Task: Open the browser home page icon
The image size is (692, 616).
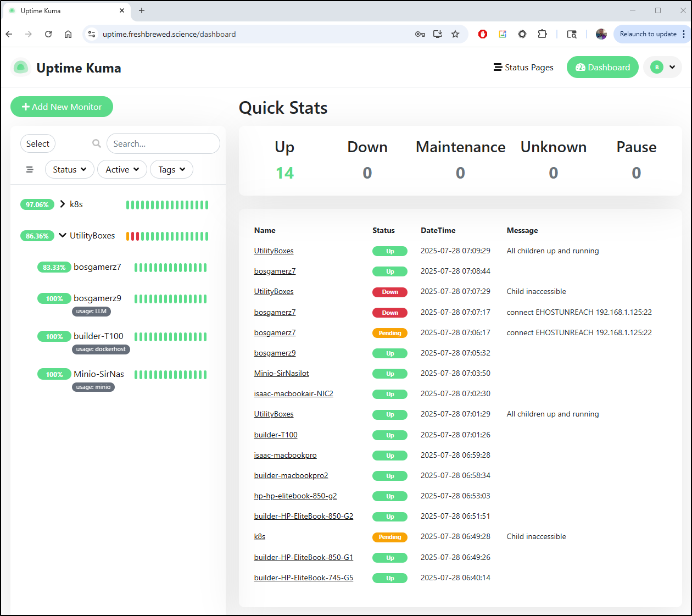Action: 68,34
